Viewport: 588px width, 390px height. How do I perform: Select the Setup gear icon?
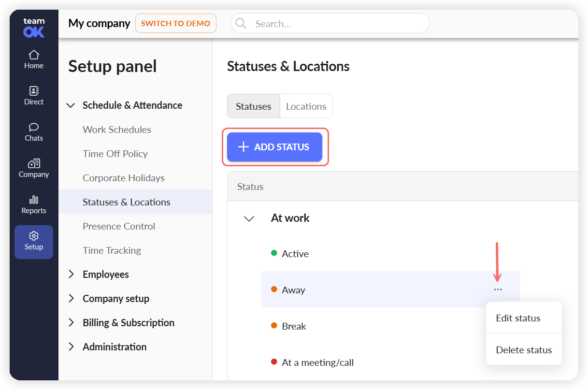click(x=34, y=236)
